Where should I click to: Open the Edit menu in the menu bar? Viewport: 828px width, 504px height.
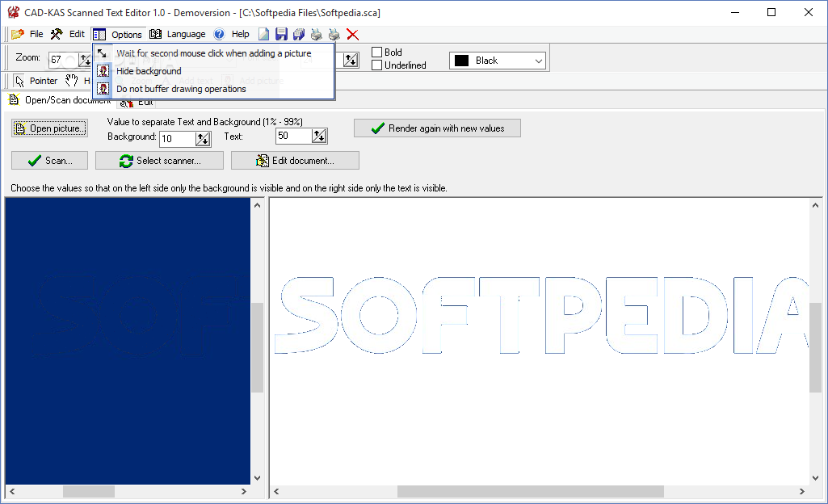(68, 34)
